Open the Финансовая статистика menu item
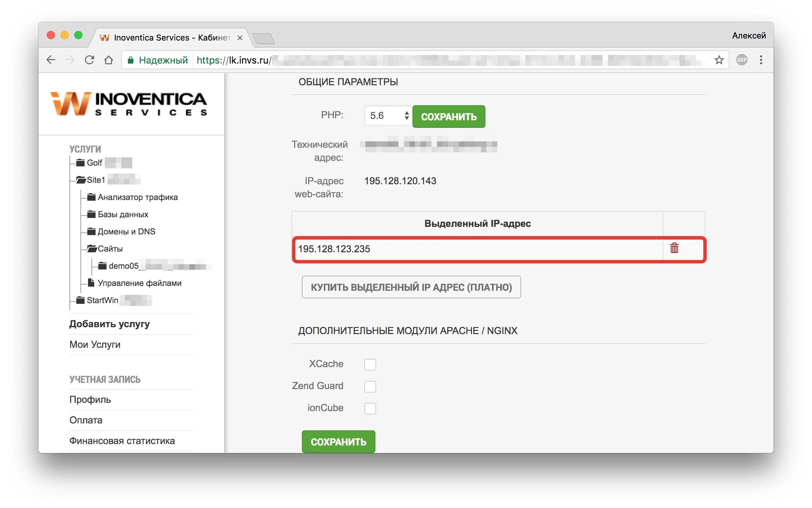This screenshot has height=508, width=812. tap(122, 441)
